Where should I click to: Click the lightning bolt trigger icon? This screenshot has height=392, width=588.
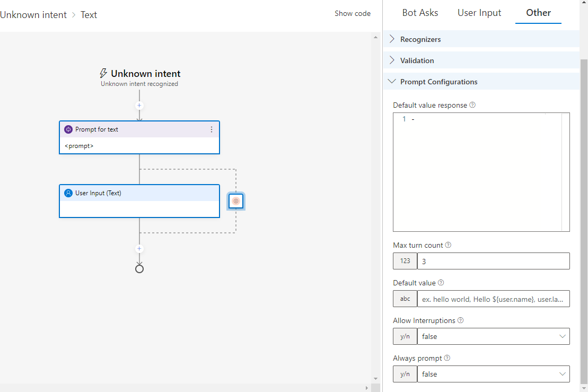tap(103, 73)
